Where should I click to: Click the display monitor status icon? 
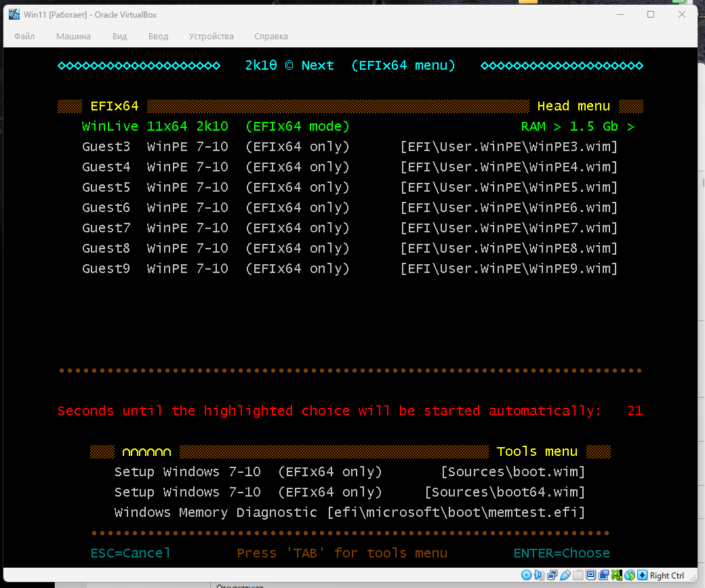point(590,575)
